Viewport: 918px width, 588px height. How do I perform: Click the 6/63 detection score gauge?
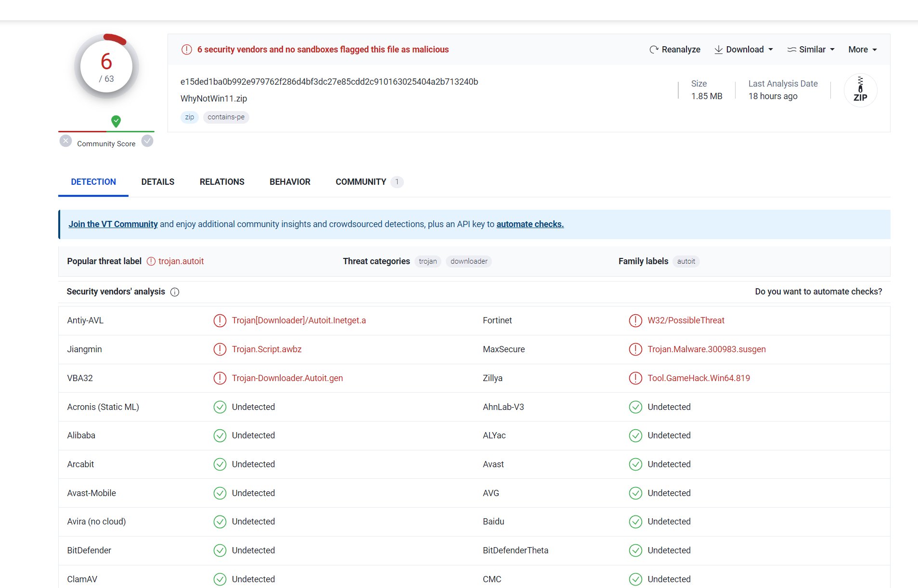(x=106, y=66)
